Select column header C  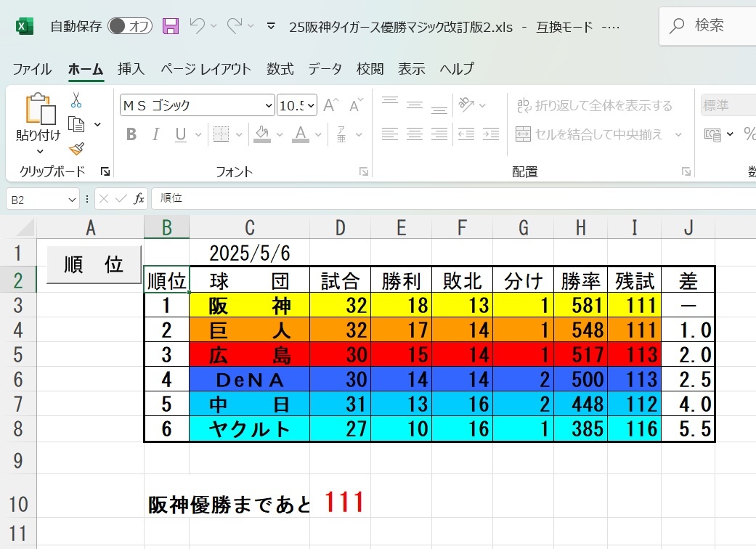(249, 227)
